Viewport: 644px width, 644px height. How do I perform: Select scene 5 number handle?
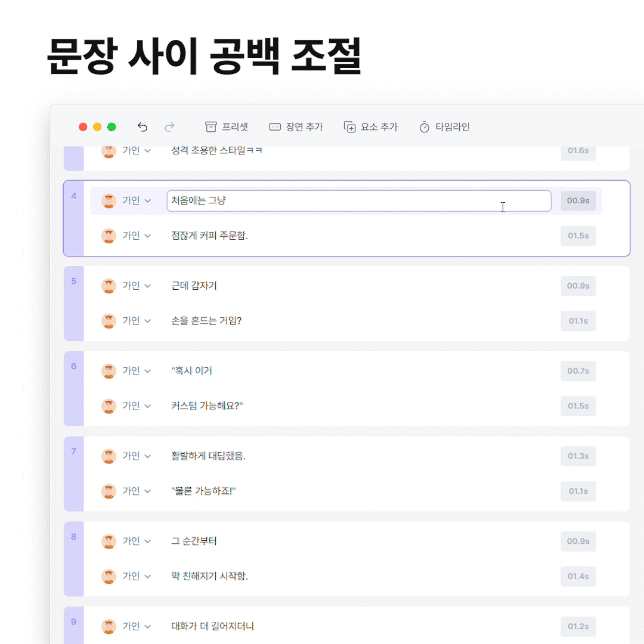click(74, 281)
